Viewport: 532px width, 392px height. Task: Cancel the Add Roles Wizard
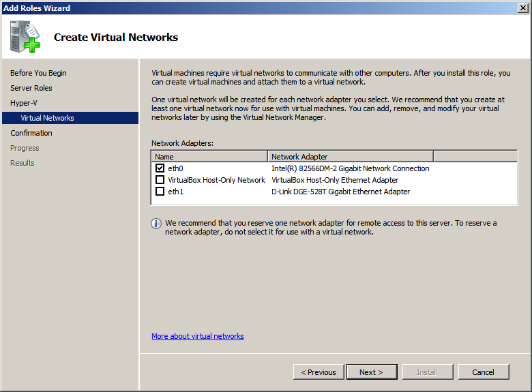pyautogui.click(x=483, y=372)
